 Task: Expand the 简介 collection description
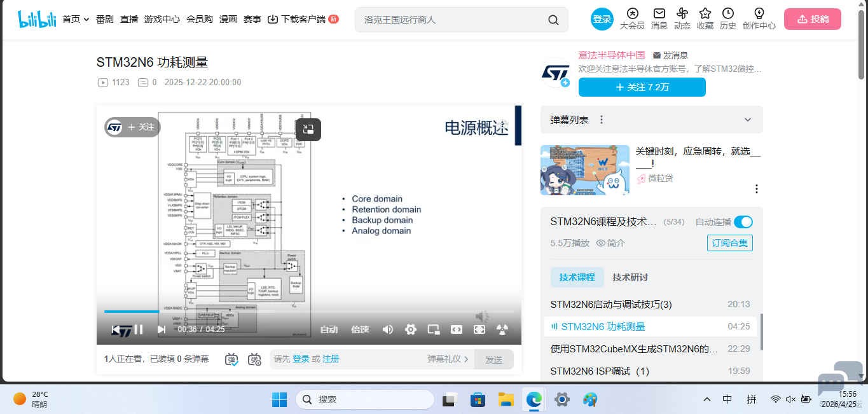[x=610, y=243]
